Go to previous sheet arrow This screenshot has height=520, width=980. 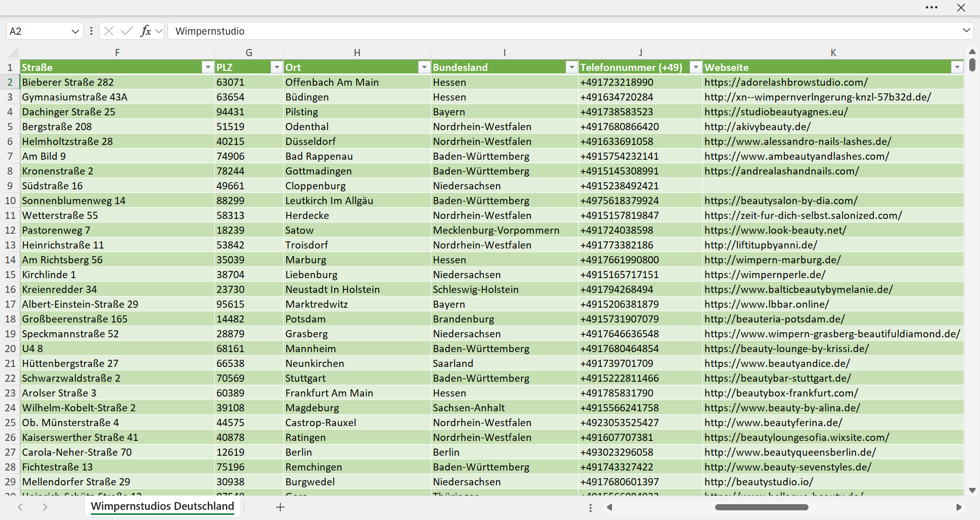(x=20, y=507)
